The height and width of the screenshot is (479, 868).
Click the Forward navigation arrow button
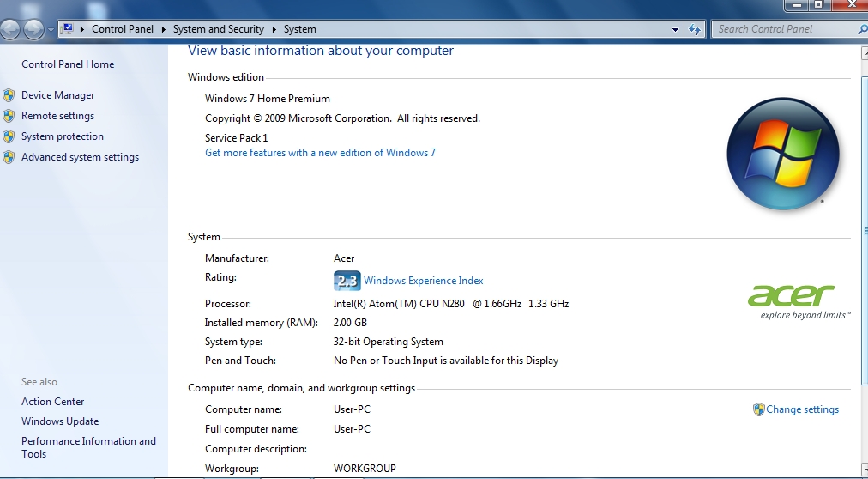(x=33, y=29)
